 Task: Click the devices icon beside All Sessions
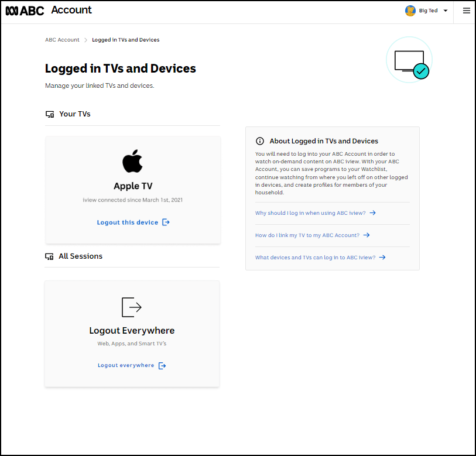click(50, 256)
